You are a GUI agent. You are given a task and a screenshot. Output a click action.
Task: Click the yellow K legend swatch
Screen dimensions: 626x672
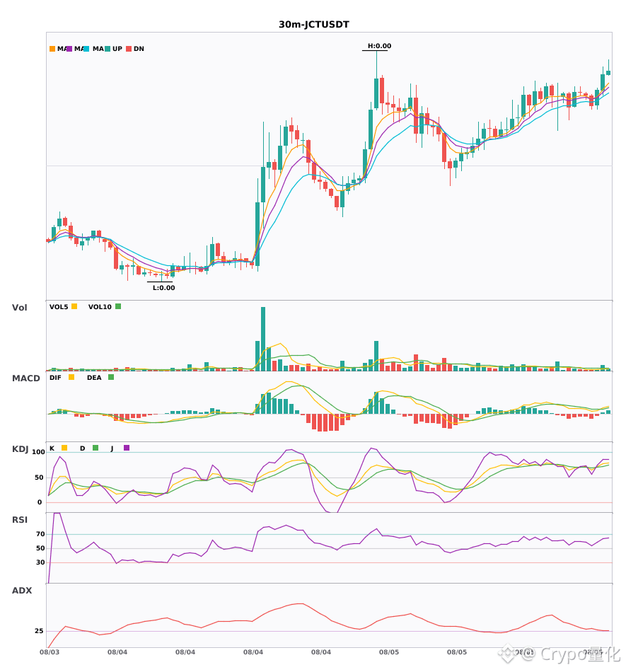pos(64,448)
